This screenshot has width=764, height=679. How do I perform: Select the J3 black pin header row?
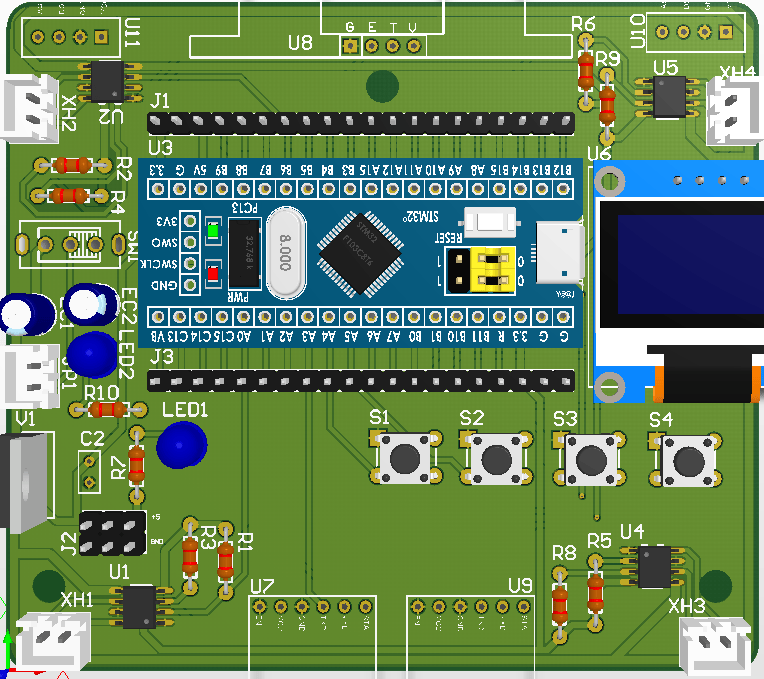[x=361, y=380]
